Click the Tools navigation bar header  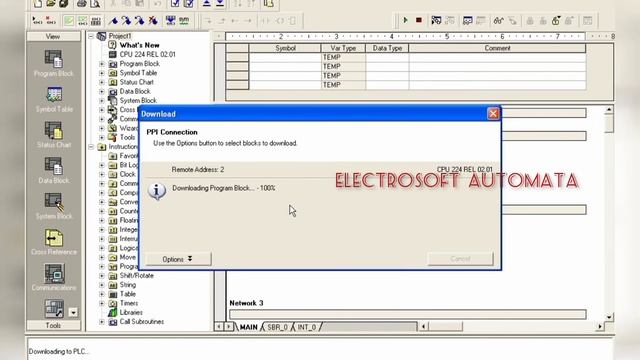53,325
